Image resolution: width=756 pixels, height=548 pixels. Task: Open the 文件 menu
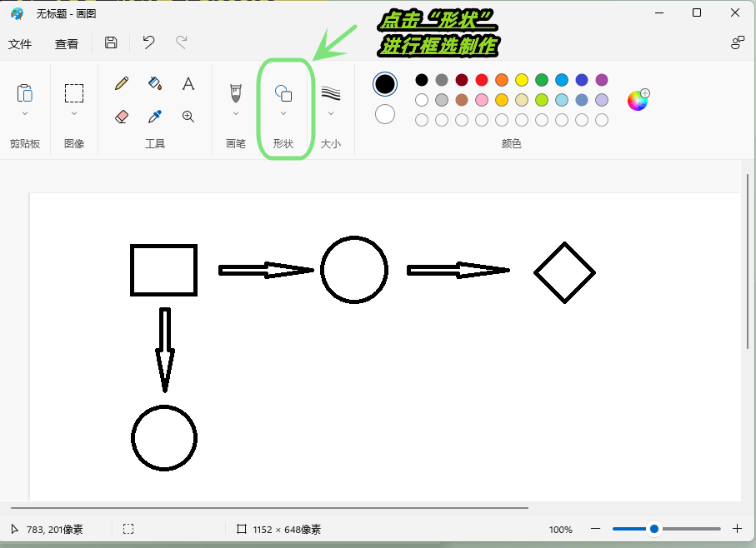click(x=20, y=44)
